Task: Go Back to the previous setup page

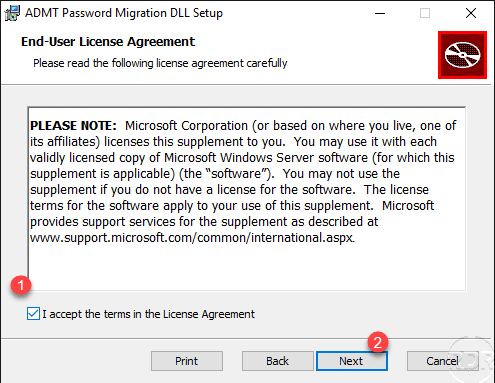Action: (x=278, y=361)
